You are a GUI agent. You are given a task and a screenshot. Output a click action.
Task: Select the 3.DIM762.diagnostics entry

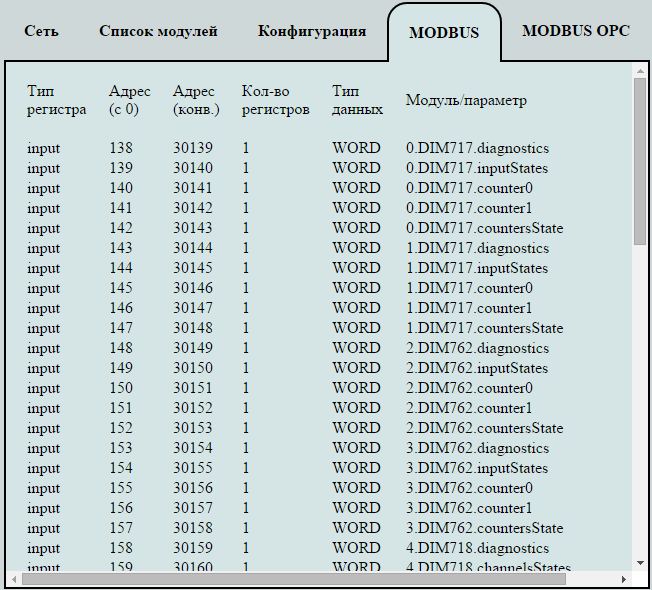477,448
